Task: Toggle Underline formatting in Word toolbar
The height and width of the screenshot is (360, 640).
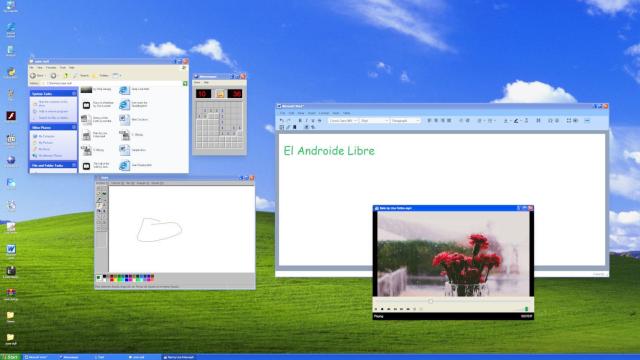Action: 313,121
